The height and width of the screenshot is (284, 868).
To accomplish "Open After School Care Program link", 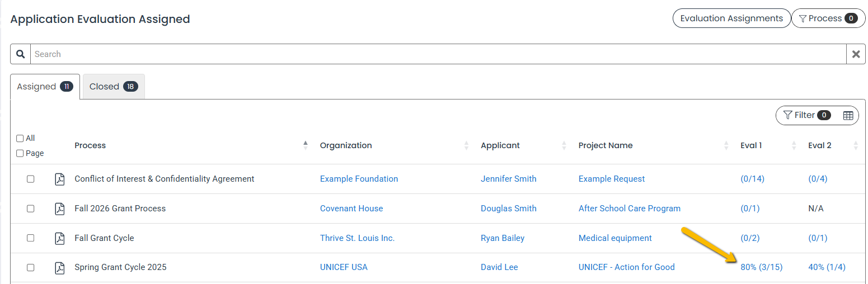I will click(x=630, y=209).
